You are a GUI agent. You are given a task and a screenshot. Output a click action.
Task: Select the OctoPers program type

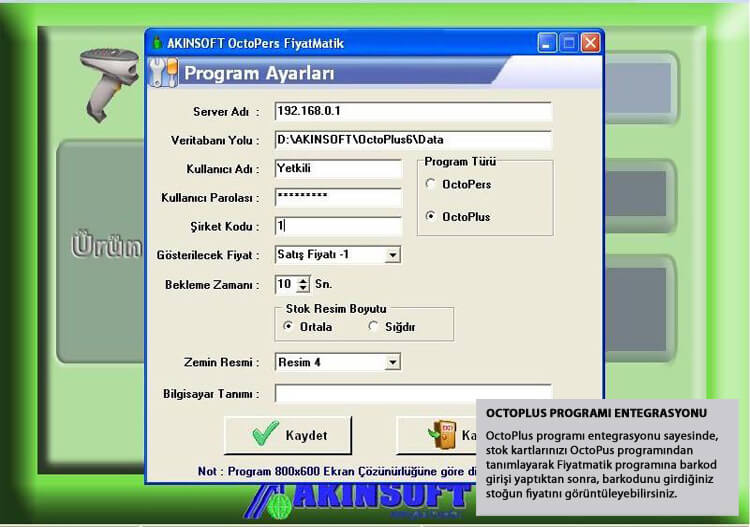(x=431, y=184)
